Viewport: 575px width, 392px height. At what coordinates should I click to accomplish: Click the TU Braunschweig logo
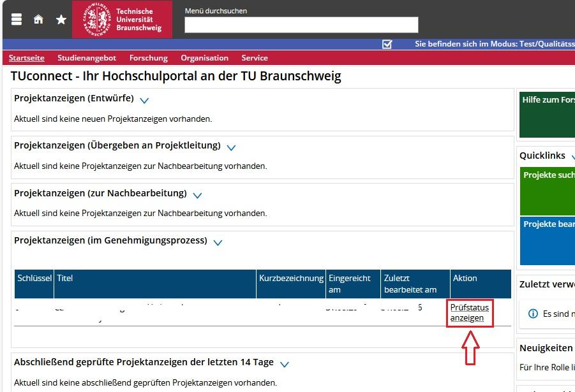point(122,19)
